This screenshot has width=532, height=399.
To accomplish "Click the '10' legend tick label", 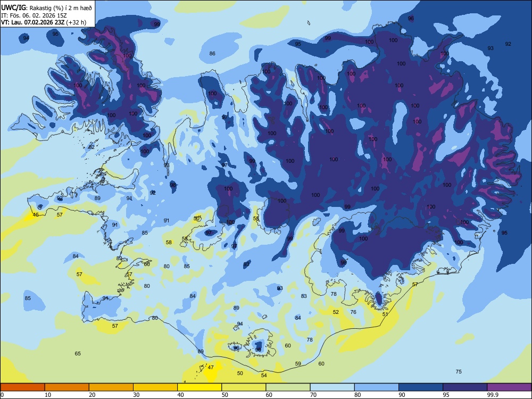I will click(x=48, y=395).
